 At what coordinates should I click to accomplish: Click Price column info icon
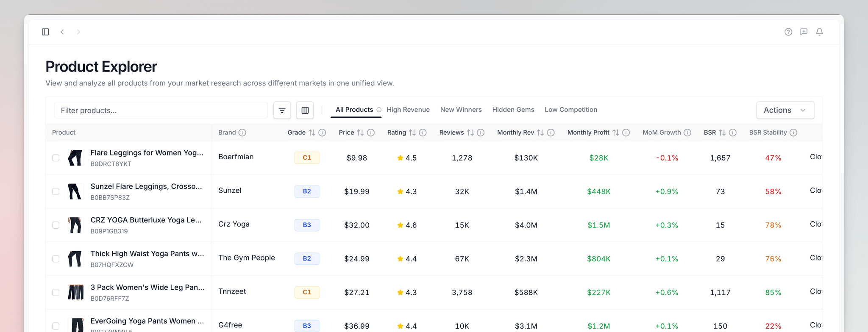pos(371,133)
